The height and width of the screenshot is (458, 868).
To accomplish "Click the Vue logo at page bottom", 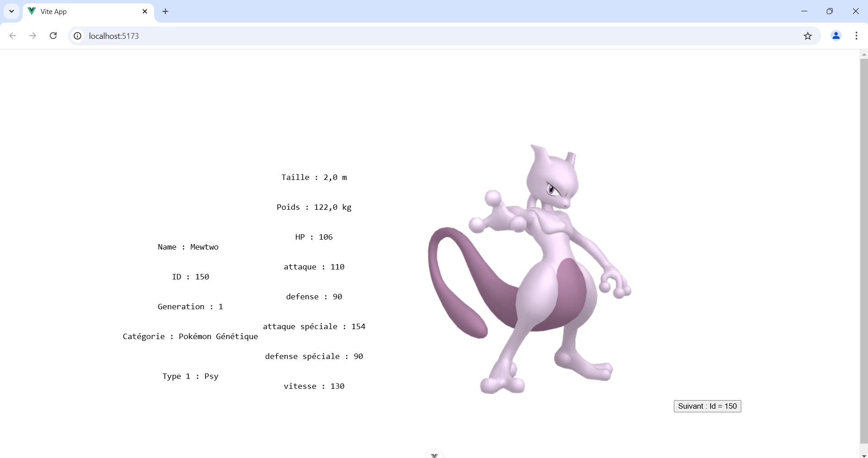I will (x=434, y=454).
